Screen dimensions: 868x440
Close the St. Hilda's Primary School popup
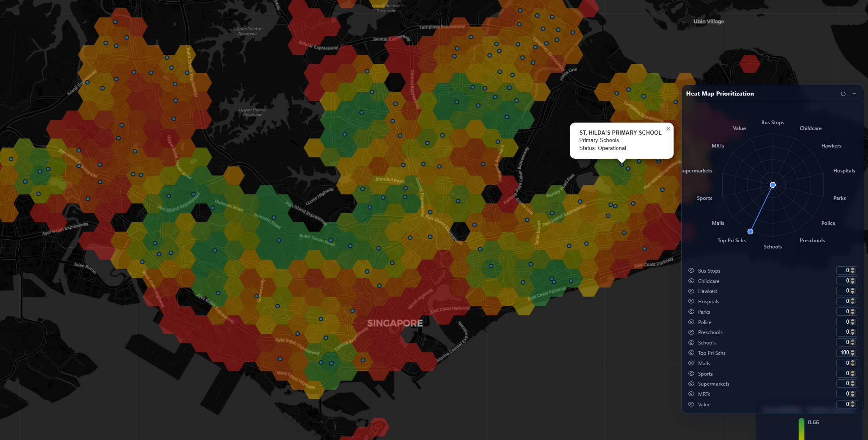(x=668, y=129)
